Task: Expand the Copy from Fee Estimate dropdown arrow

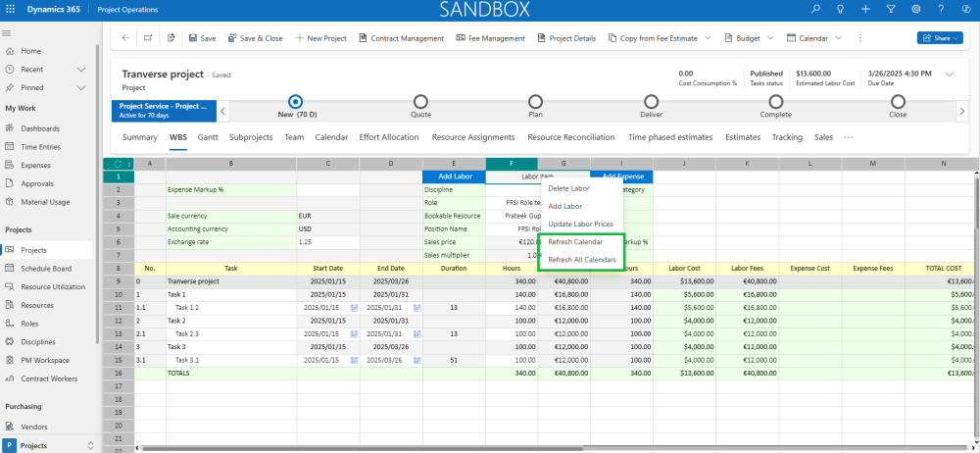Action: coord(708,38)
